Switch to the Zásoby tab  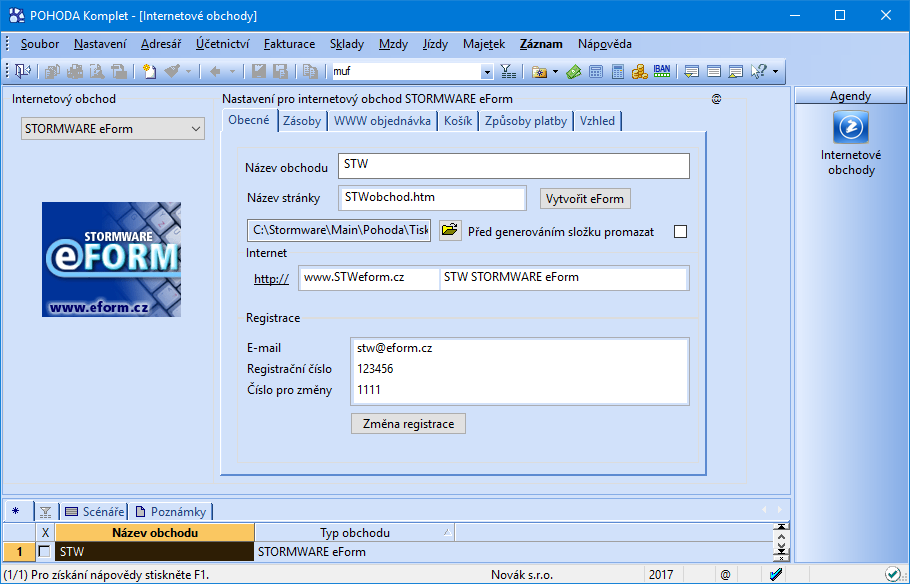pyautogui.click(x=302, y=121)
